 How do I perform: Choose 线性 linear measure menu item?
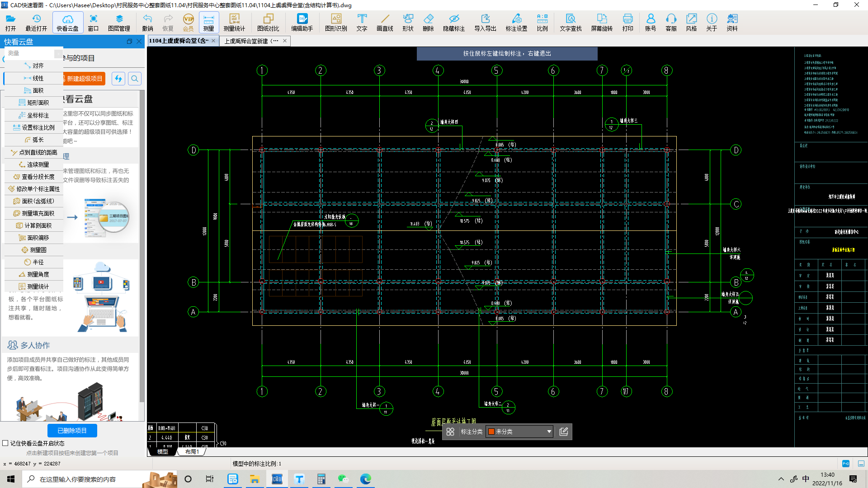(34, 78)
